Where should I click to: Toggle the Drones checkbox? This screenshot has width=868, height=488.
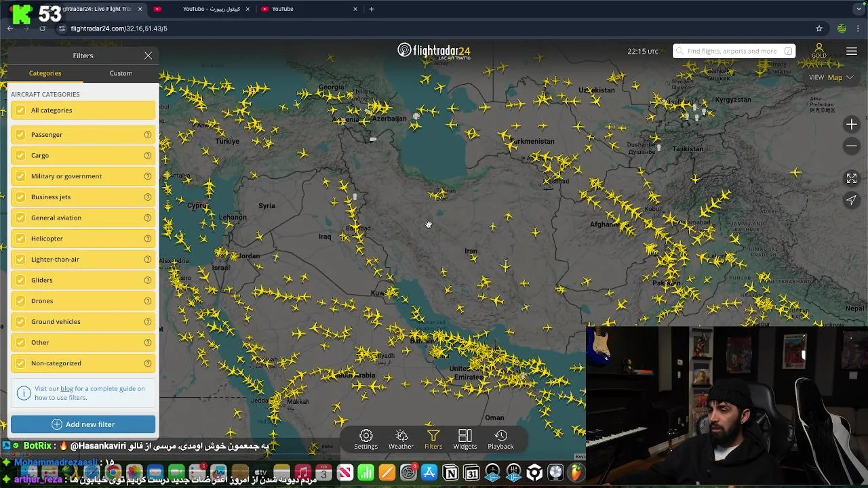point(20,301)
